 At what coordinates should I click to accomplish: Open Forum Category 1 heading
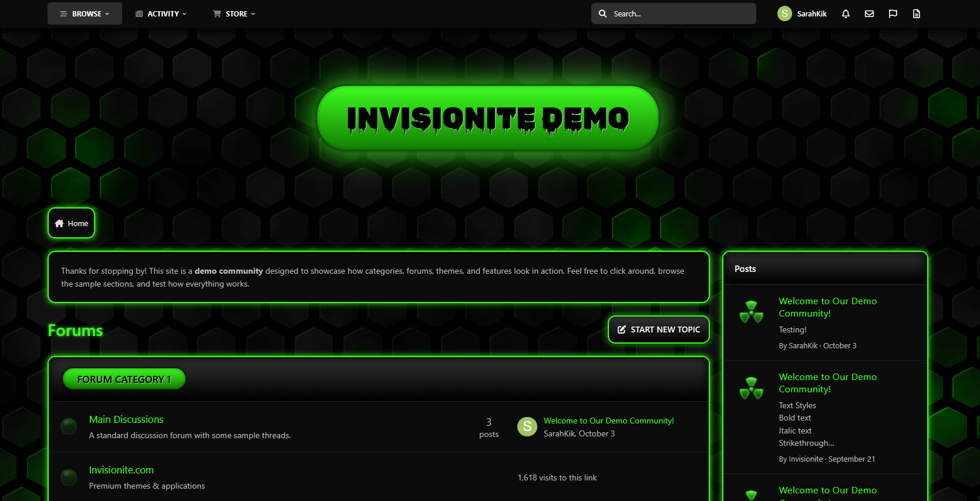tap(124, 379)
